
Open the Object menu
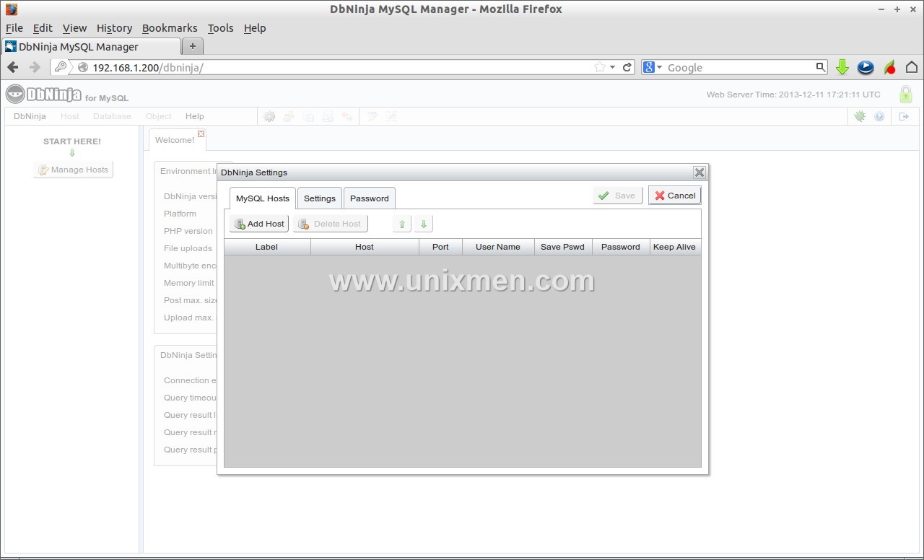click(159, 116)
